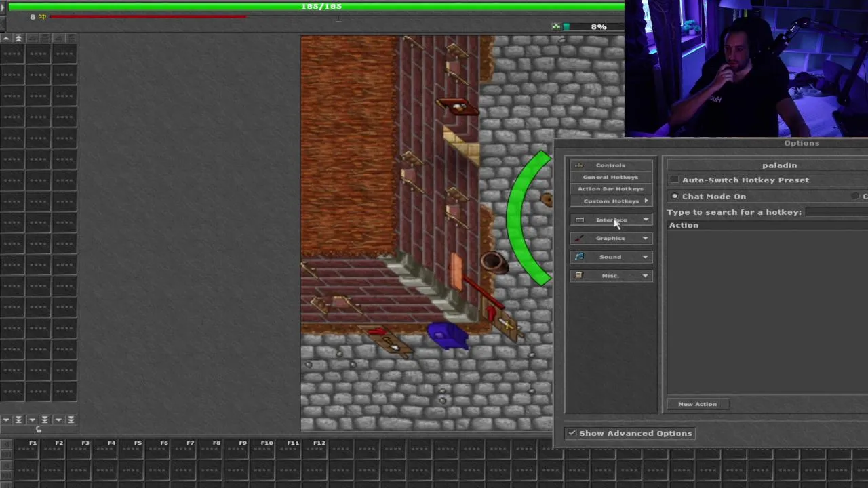Click leftmost double down arrow under left action bar

[18, 420]
